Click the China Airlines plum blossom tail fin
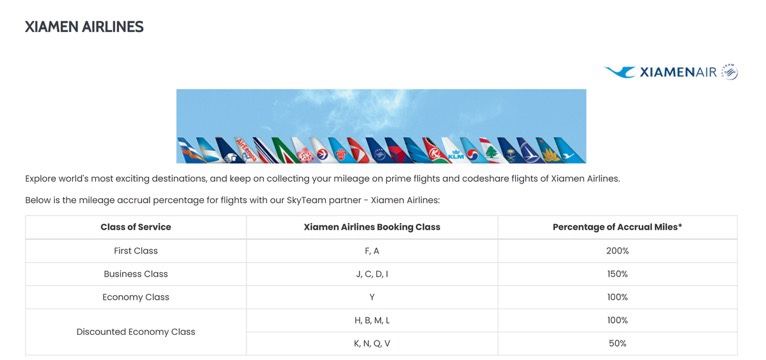The height and width of the screenshot is (360, 766). click(x=303, y=150)
